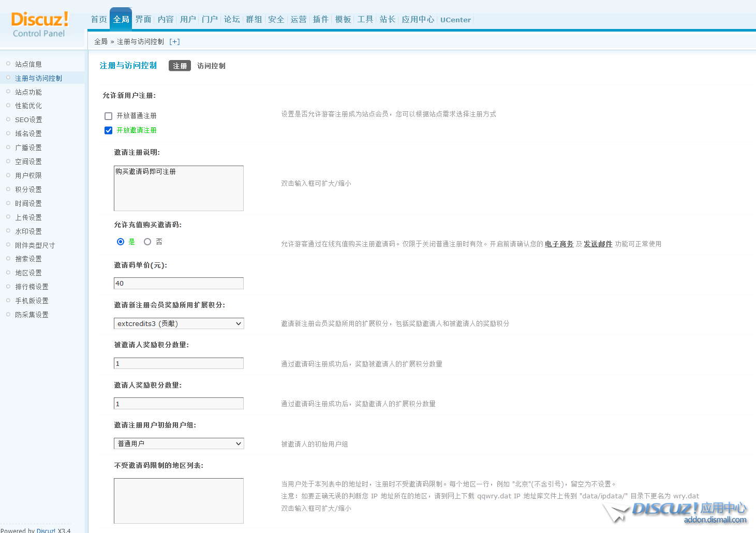The height and width of the screenshot is (533, 756).
Task: Click the 邀请码单价 input field
Action: [179, 284]
